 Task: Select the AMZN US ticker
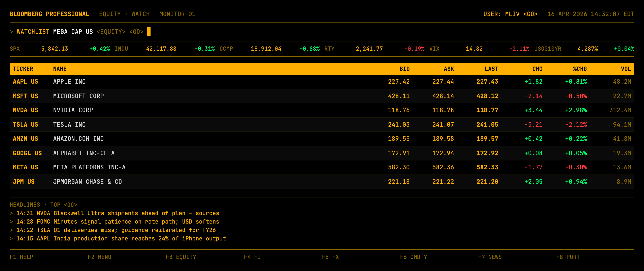26,139
